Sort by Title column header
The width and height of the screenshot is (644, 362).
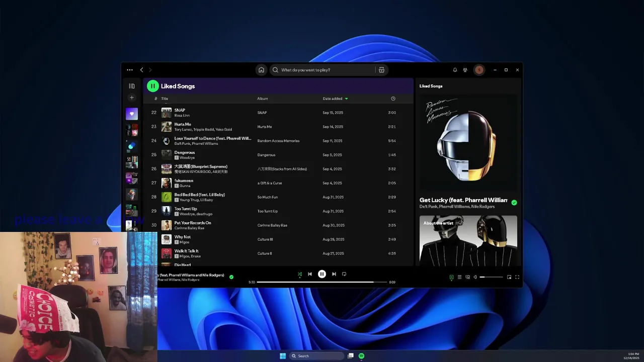165,99
